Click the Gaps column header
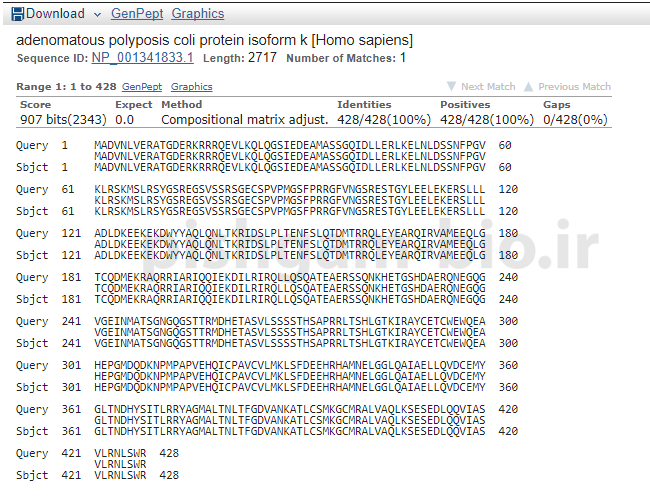Image resolution: width=650 pixels, height=501 pixels. pos(557,104)
